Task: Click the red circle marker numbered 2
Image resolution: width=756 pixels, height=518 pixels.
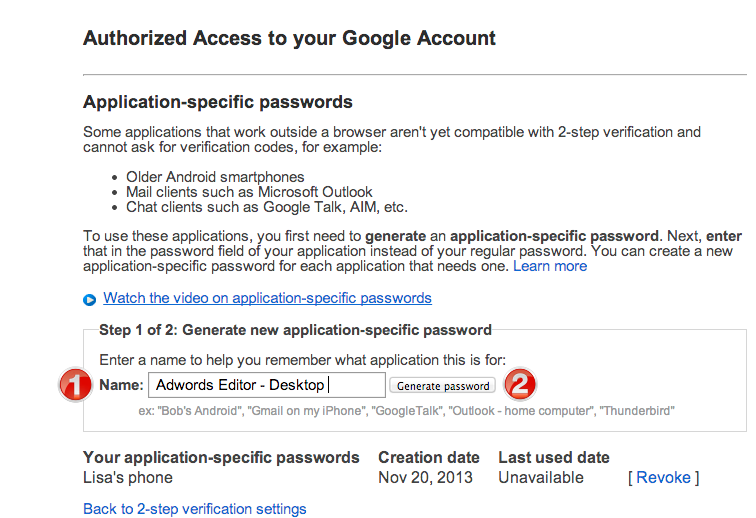Action: (520, 384)
